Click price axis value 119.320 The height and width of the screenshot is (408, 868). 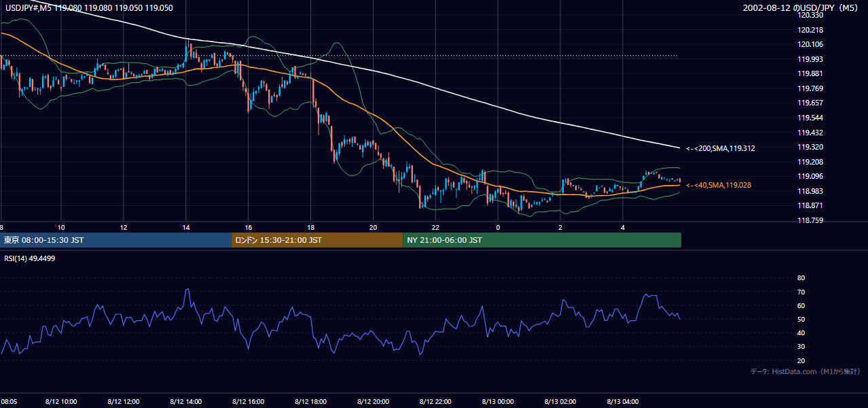(810, 147)
